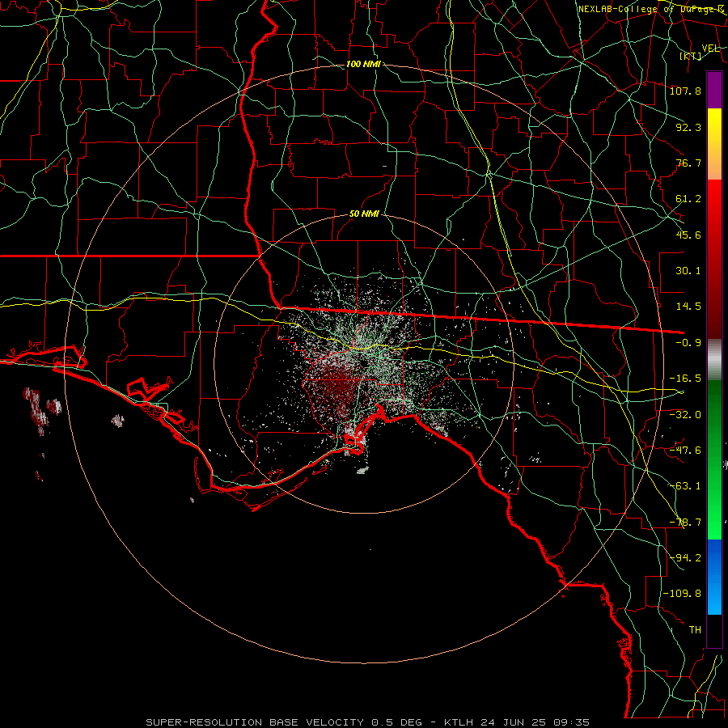Select the -63.1 value on velocity scale
Image resolution: width=728 pixels, height=728 pixels.
(x=685, y=486)
